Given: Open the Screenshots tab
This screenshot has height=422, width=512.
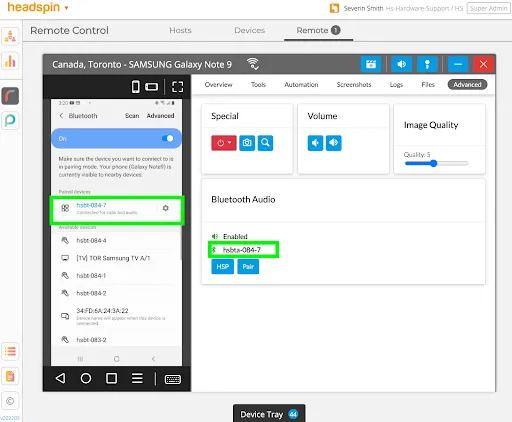Looking at the screenshot, I should (354, 85).
